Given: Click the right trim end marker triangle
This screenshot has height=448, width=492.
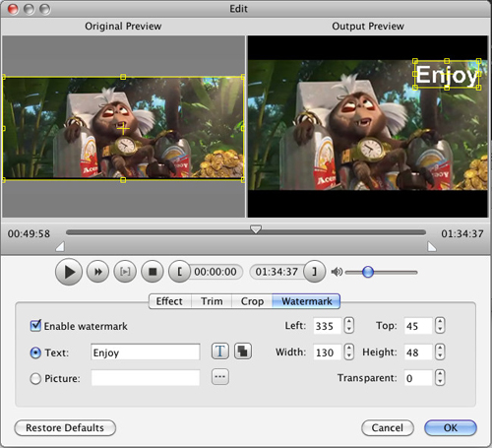Looking at the screenshot, I should 432,247.
